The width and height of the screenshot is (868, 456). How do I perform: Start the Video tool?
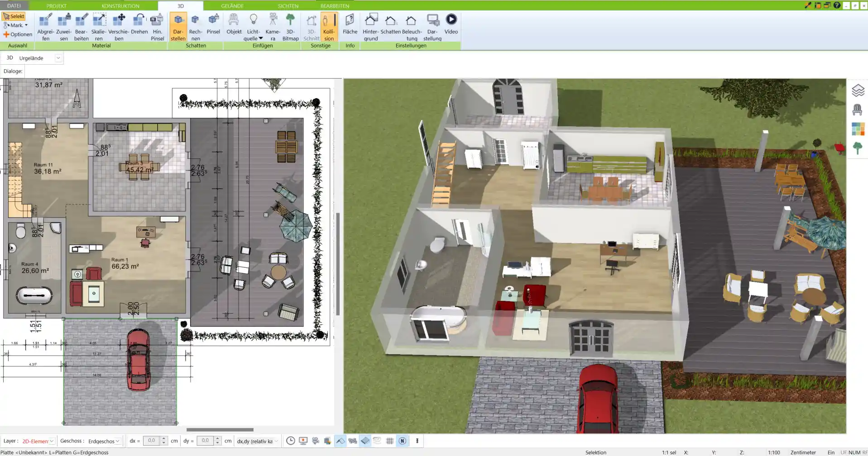(451, 24)
